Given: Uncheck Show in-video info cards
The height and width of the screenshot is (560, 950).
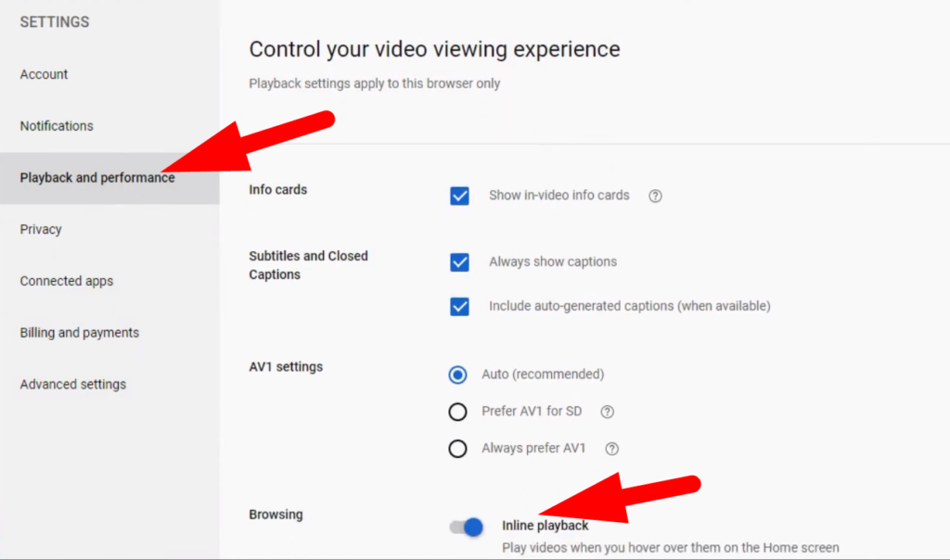Looking at the screenshot, I should point(459,196).
